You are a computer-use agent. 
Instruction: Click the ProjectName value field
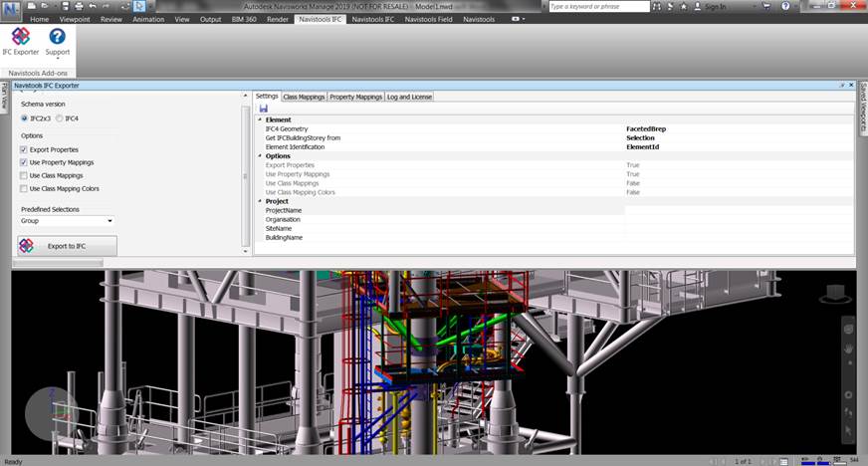pos(739,210)
